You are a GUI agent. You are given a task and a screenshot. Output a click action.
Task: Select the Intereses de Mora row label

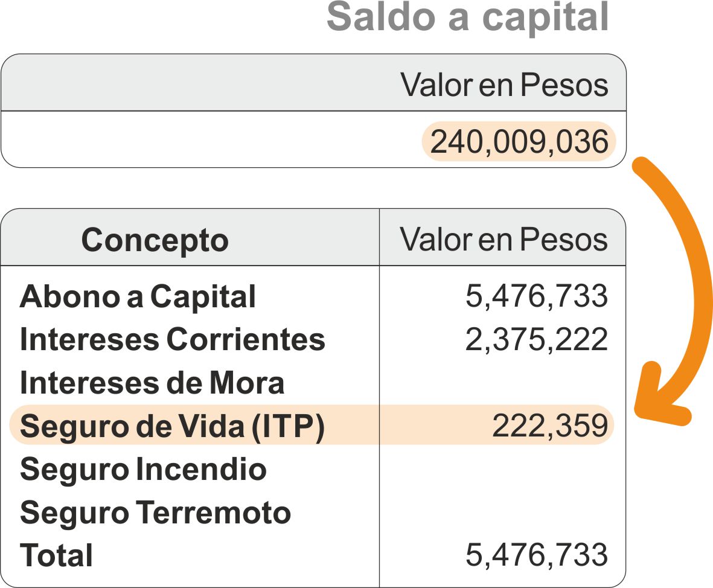click(x=152, y=383)
